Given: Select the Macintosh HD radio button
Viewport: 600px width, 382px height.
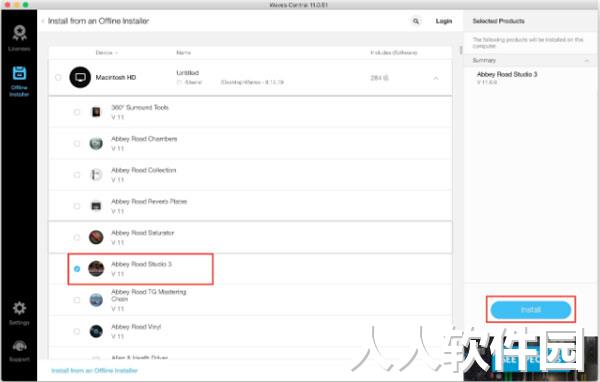Looking at the screenshot, I should pos(58,77).
